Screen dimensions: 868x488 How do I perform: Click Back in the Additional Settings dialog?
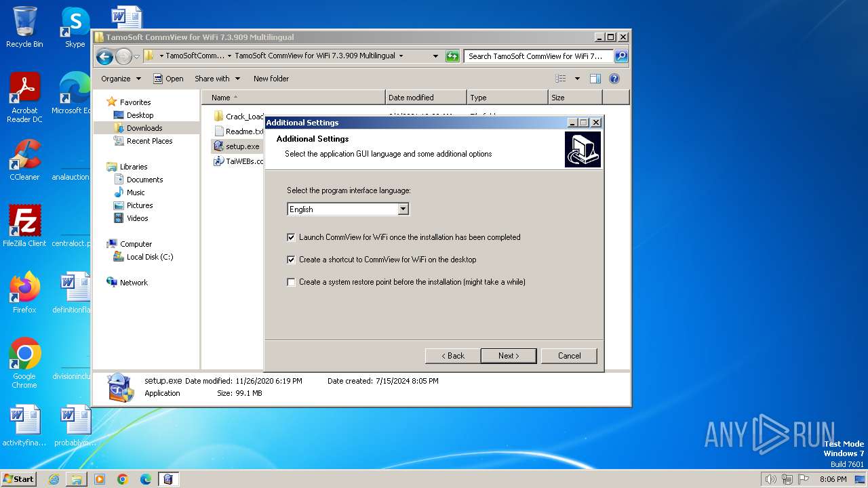click(x=453, y=356)
